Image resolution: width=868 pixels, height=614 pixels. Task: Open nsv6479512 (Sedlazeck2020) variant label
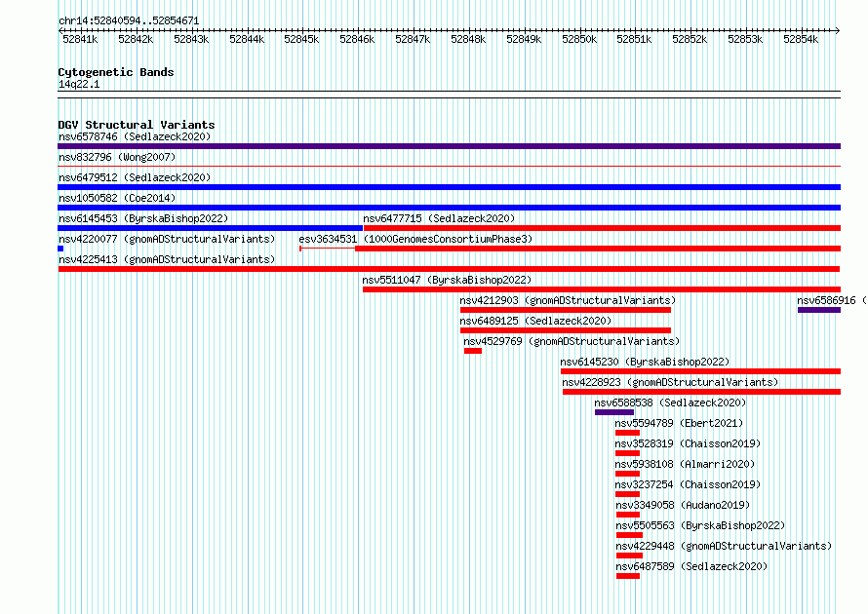(135, 177)
